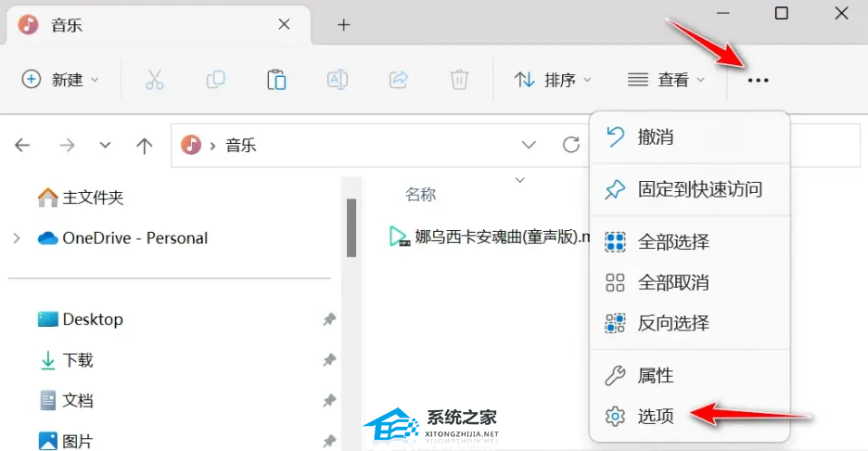Click the Cut scissors icon
Image resolution: width=868 pixels, height=451 pixels.
pyautogui.click(x=155, y=80)
